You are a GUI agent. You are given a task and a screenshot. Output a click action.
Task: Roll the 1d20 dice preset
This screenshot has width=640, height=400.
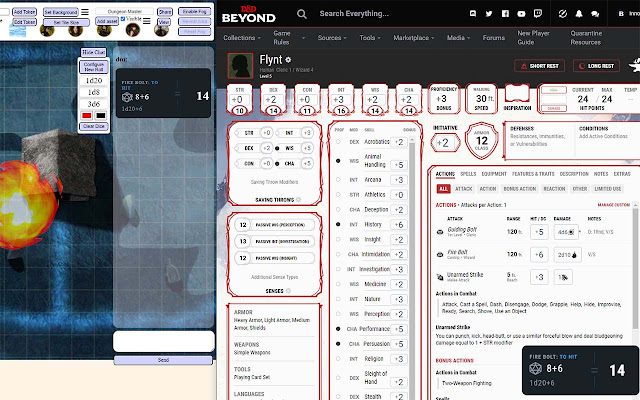(94, 81)
